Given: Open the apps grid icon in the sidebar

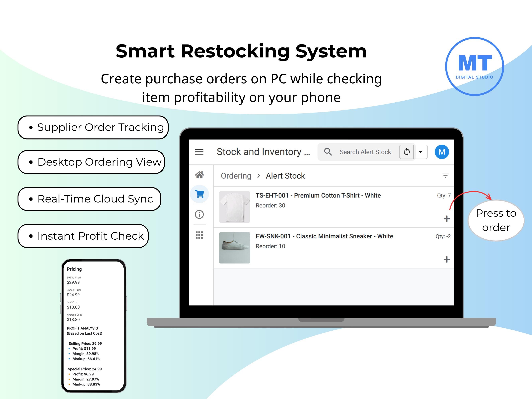Looking at the screenshot, I should click(199, 235).
